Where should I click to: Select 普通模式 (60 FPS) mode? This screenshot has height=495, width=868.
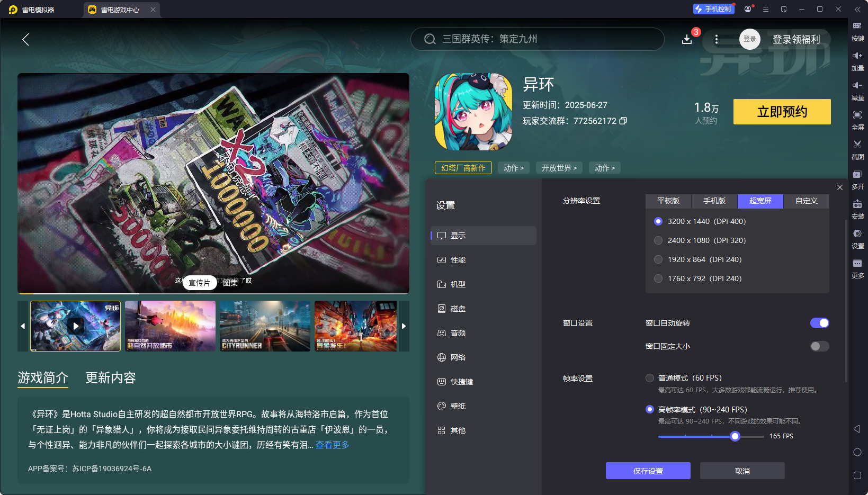point(650,377)
